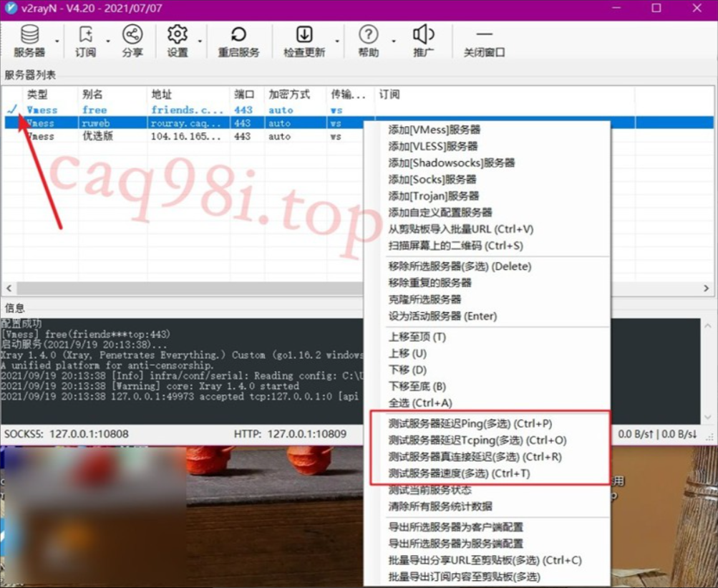Click the 地址 column header
Image resolution: width=718 pixels, height=588 pixels.
(189, 95)
